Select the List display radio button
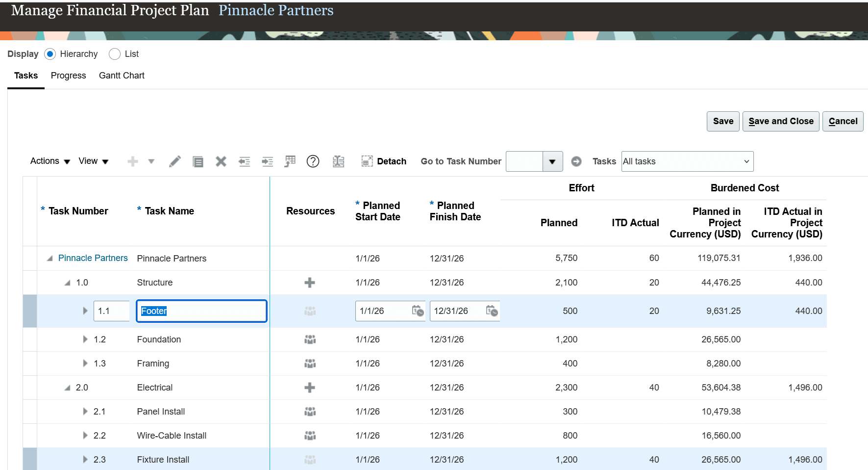The height and width of the screenshot is (470, 868). point(115,54)
